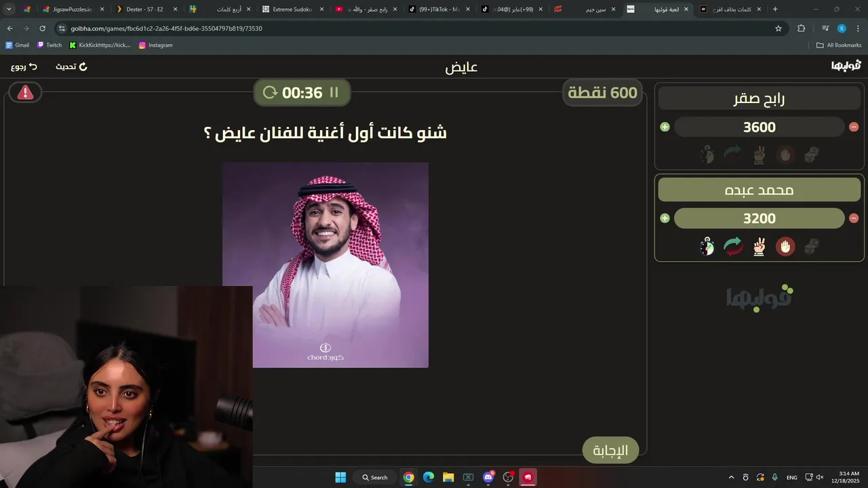Open the Chrome profile avatar
Screen dimensions: 868x488
click(x=842, y=28)
